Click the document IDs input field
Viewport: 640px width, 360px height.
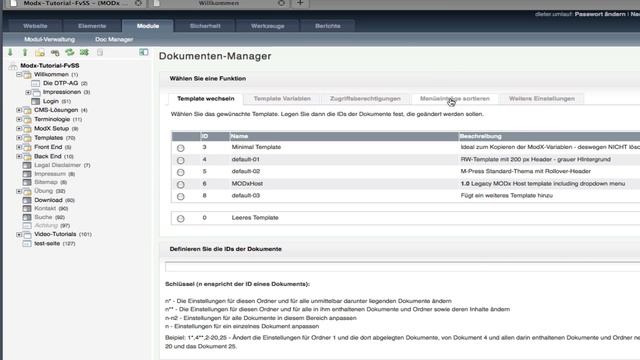[402, 267]
